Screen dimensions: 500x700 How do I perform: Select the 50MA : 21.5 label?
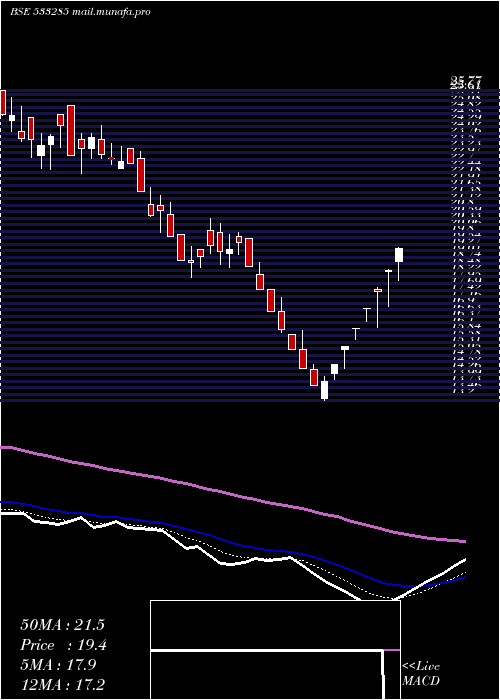pos(62,625)
